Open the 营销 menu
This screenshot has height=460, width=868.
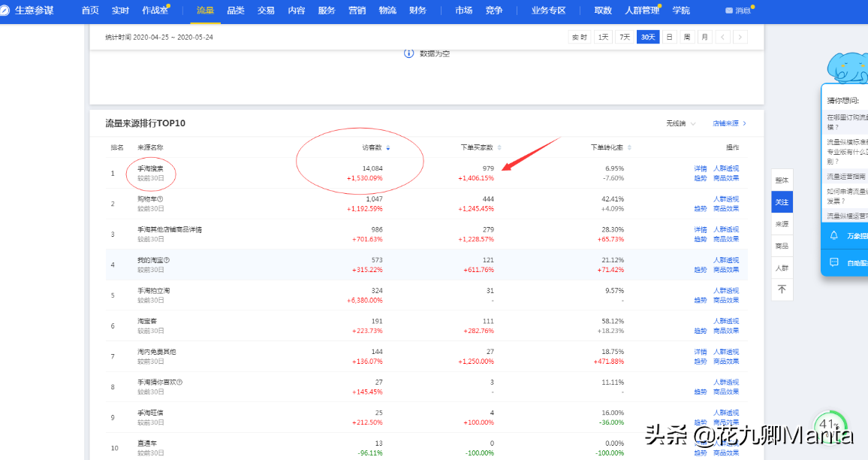(357, 11)
